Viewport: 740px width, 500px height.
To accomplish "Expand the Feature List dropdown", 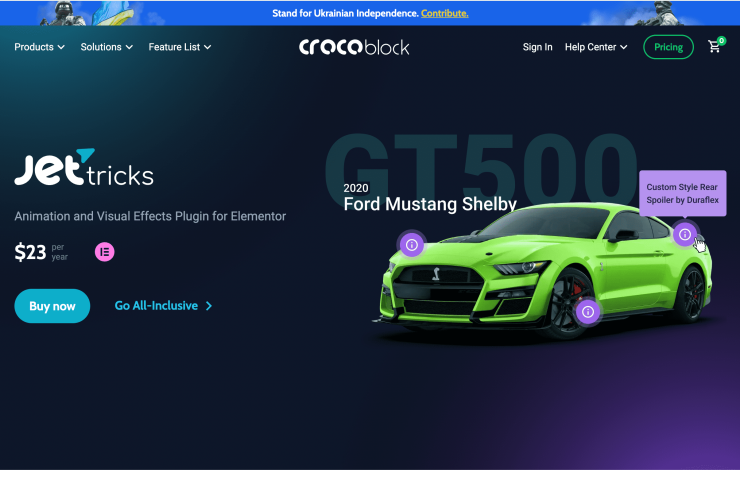I will pyautogui.click(x=180, y=47).
